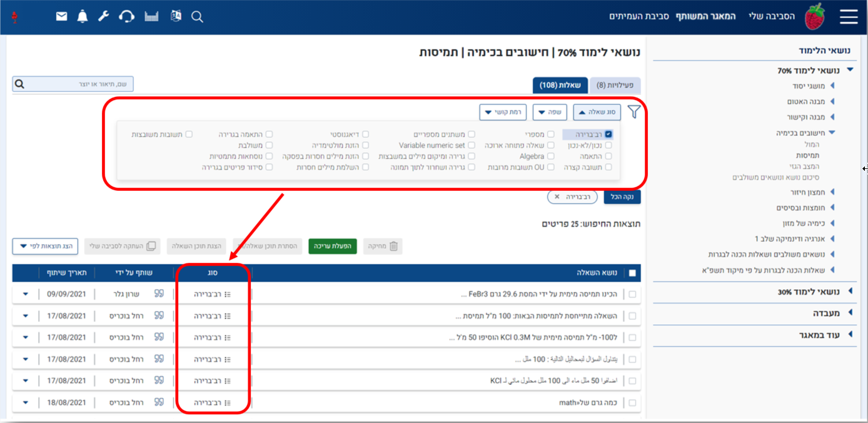868x423 pixels.
Task: Open the bell notifications icon
Action: [83, 17]
